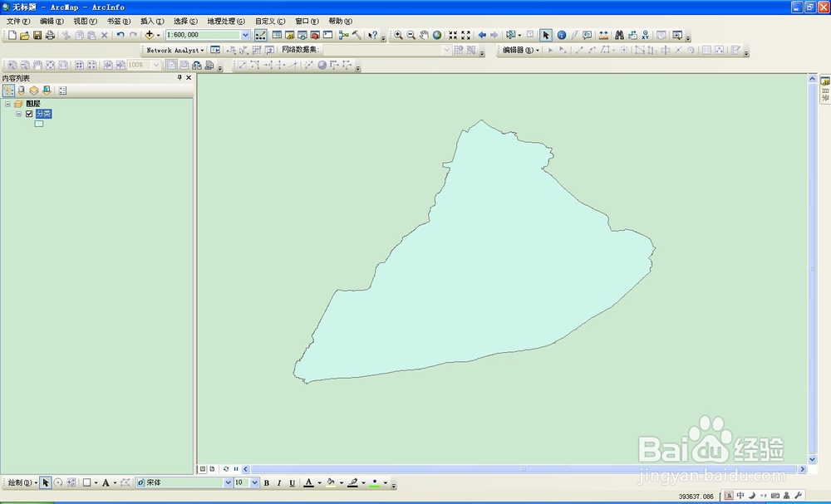831x504 pixels.
Task: Open the 宋体 font name dropdown
Action: click(x=228, y=482)
